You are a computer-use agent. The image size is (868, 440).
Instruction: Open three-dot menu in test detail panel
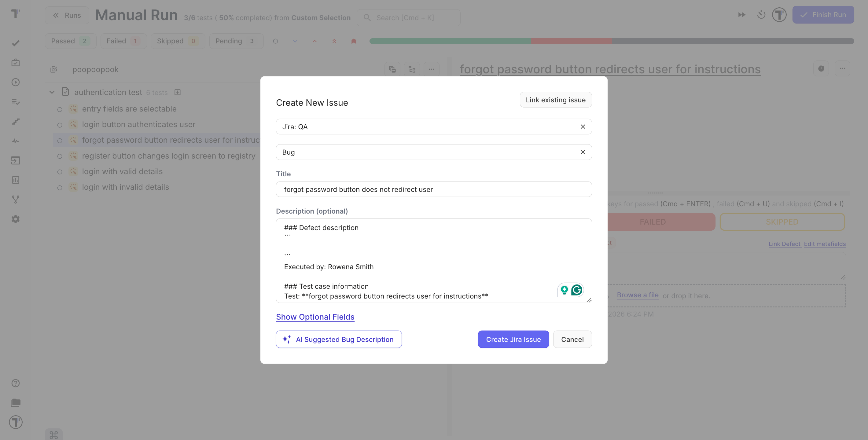click(842, 68)
